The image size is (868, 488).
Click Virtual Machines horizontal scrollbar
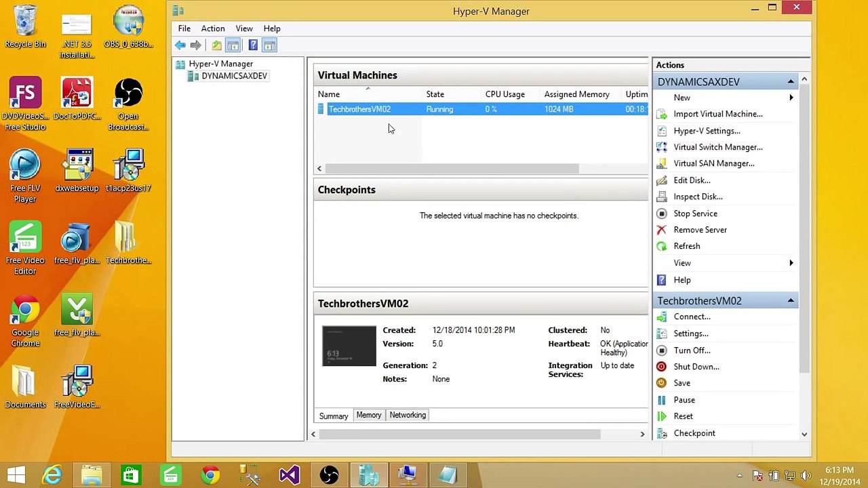click(452, 168)
